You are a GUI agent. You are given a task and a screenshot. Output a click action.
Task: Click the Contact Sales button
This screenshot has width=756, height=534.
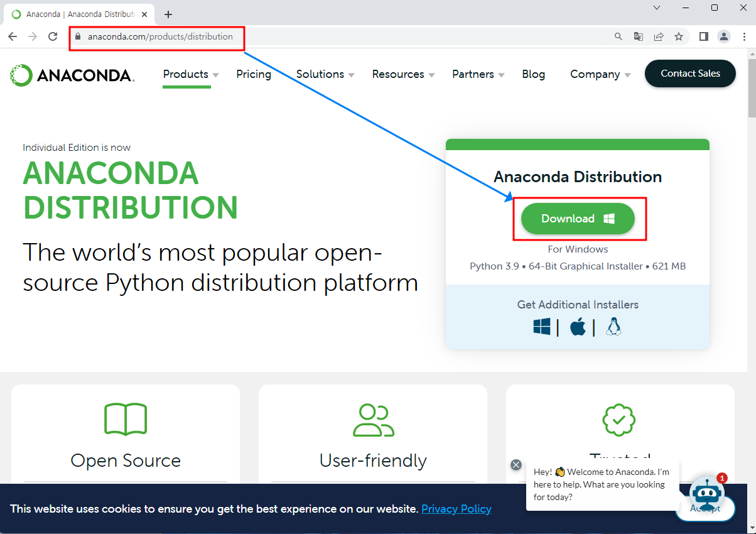click(x=690, y=74)
